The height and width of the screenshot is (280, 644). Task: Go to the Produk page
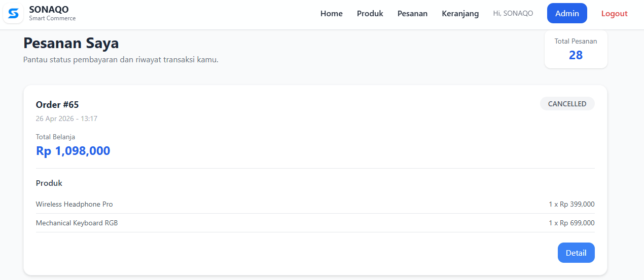click(x=370, y=14)
